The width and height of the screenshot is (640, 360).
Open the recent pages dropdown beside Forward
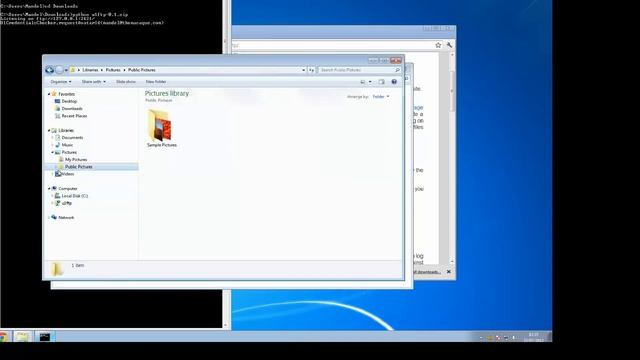coord(66,70)
